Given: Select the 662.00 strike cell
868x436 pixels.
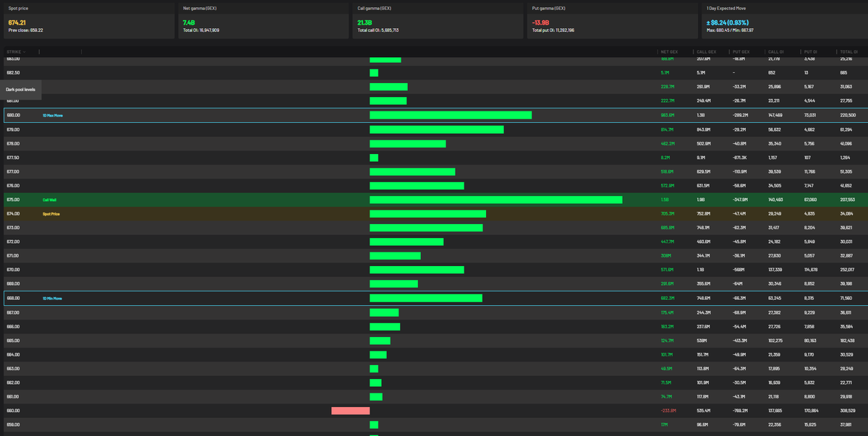Looking at the screenshot, I should [12, 382].
